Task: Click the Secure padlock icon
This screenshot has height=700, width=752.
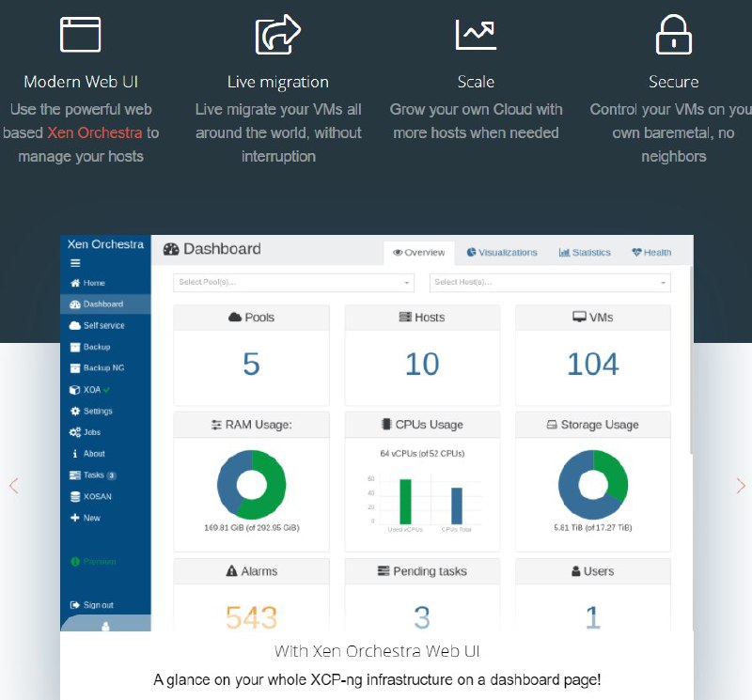Action: [673, 34]
